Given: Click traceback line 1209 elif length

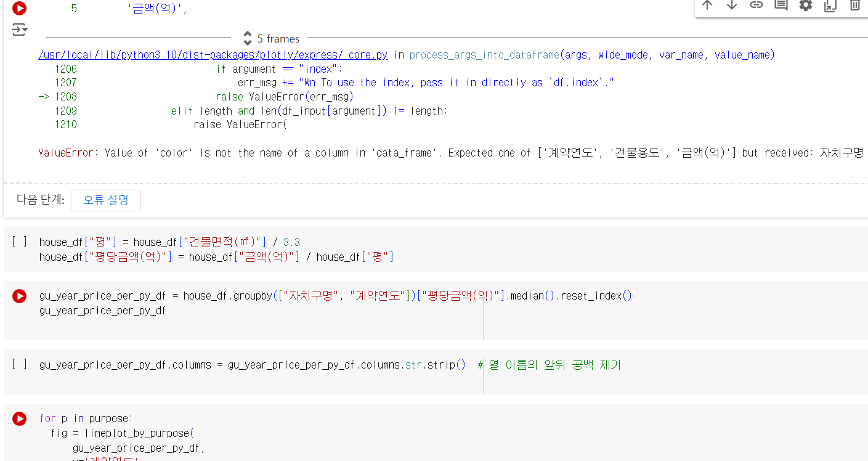Looking at the screenshot, I should 310,111.
